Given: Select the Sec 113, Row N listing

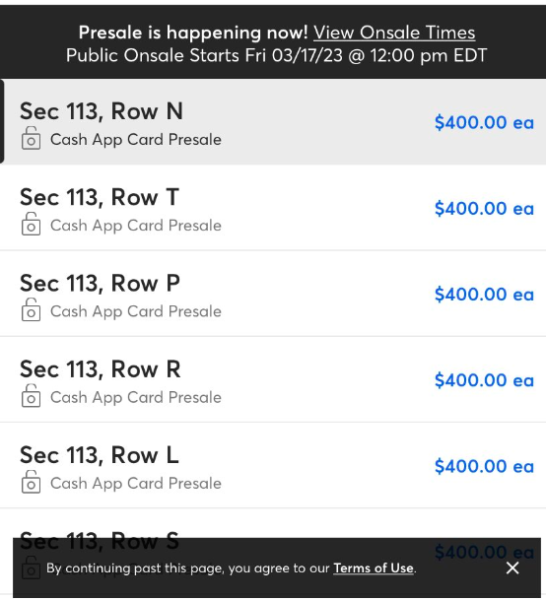Looking at the screenshot, I should point(273,122).
